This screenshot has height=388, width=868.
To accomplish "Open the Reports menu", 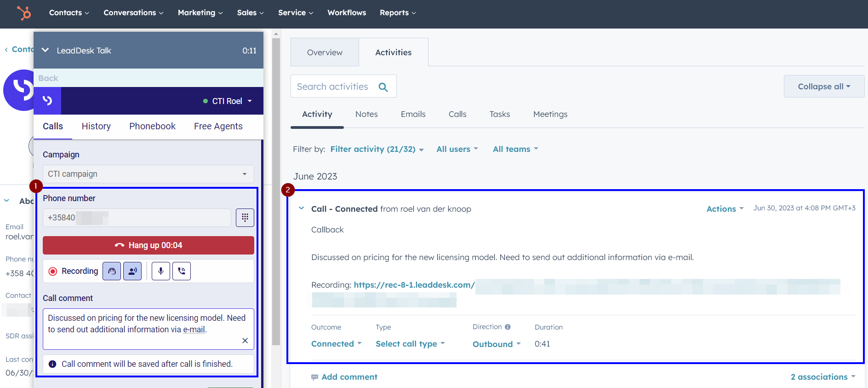I will click(x=398, y=13).
